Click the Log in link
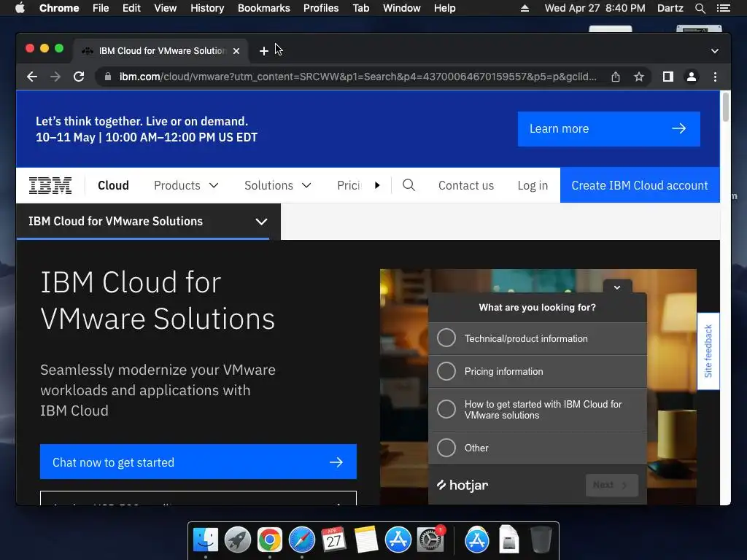This screenshot has height=560, width=747. (533, 185)
